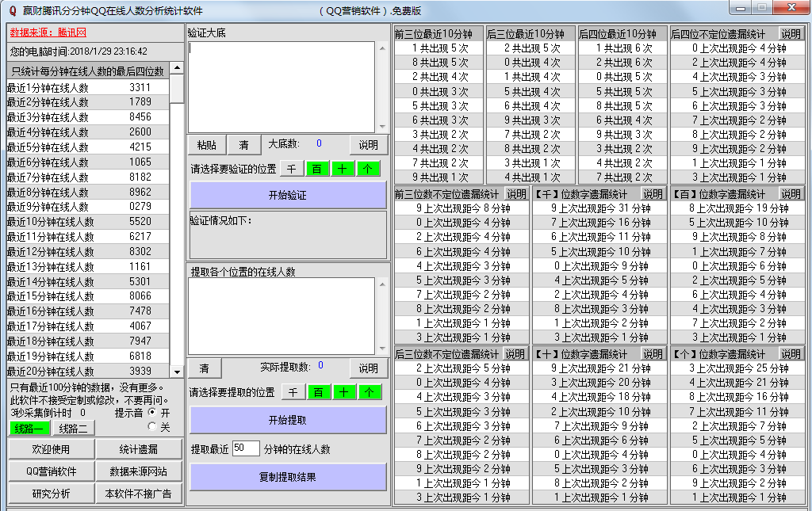Select the 开 radio for 提示音
Image resolution: width=812 pixels, height=511 pixels.
(151, 412)
